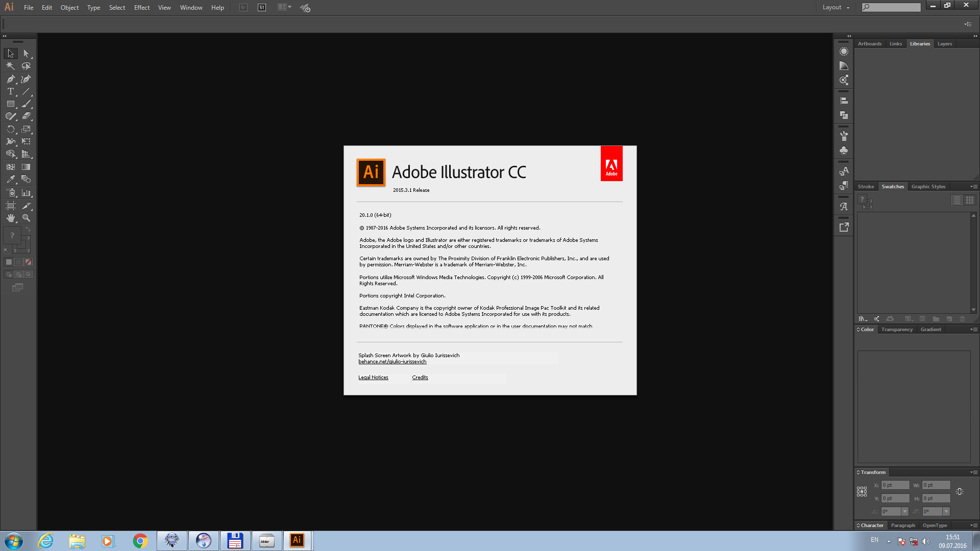Set the None fill mode button

pyautogui.click(x=29, y=262)
